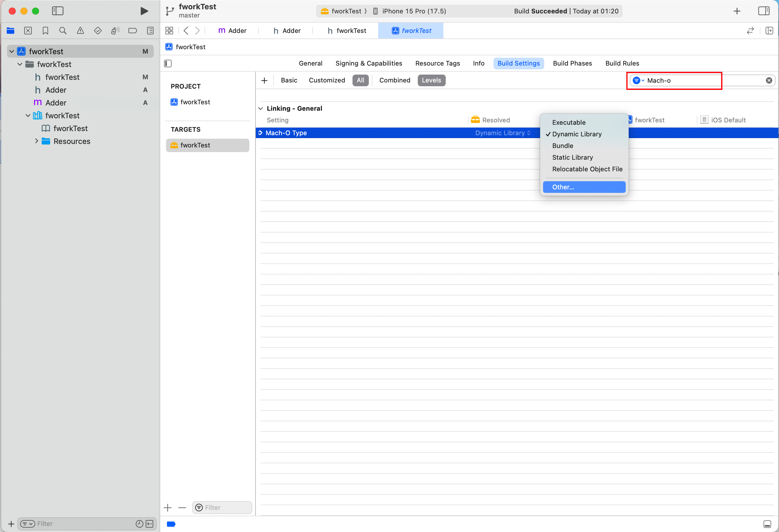Expand the Mach-O Type row disclosure
Image resolution: width=779 pixels, height=532 pixels.
[260, 133]
